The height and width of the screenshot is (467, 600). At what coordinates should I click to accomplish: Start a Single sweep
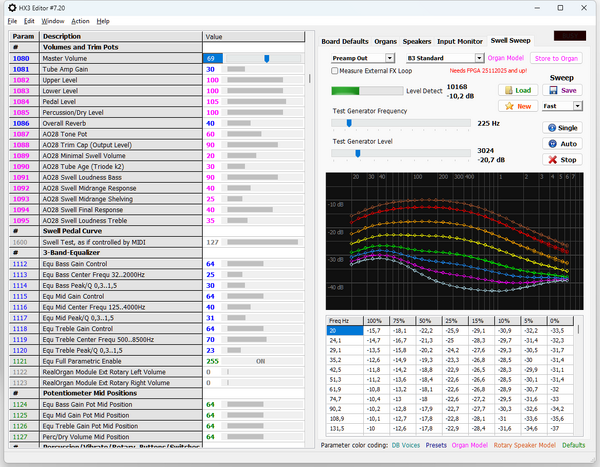562,128
